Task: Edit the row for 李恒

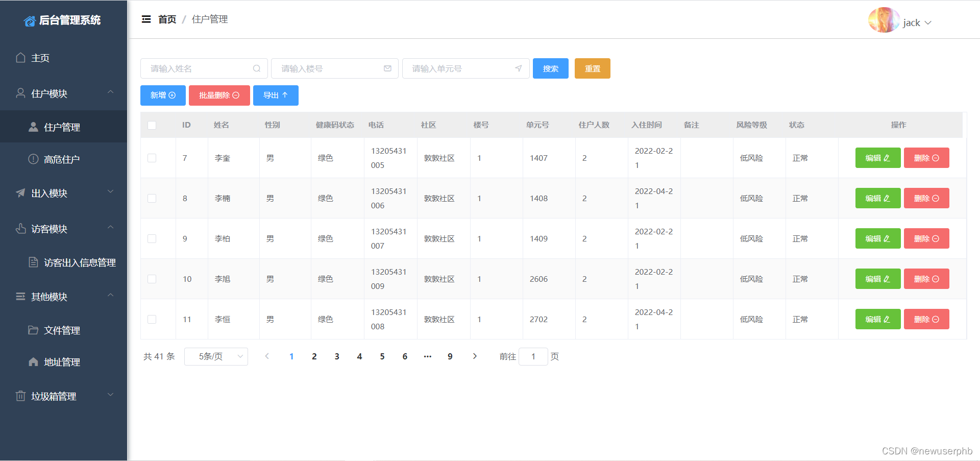Action: coord(878,319)
